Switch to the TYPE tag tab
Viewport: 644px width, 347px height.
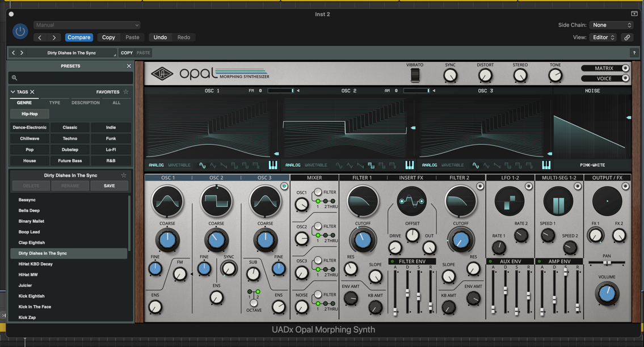[54, 103]
